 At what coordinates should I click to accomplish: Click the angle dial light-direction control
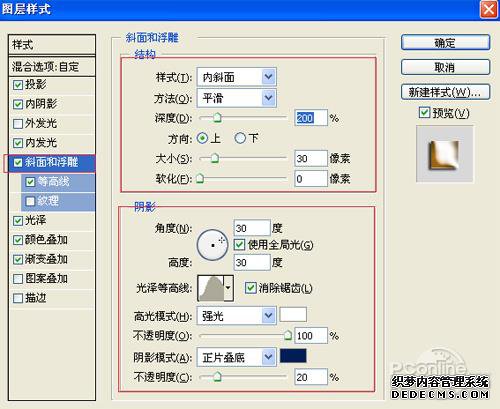pos(212,245)
